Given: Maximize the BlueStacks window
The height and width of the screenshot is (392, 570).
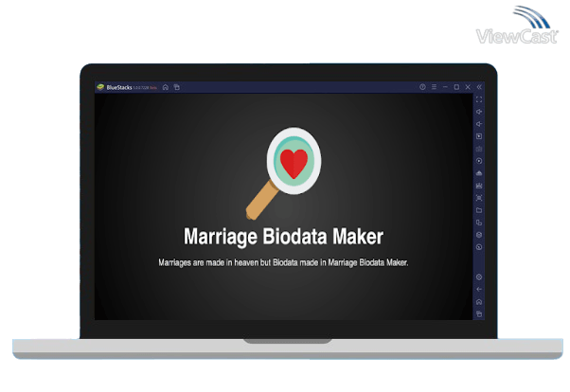Looking at the screenshot, I should point(456,87).
